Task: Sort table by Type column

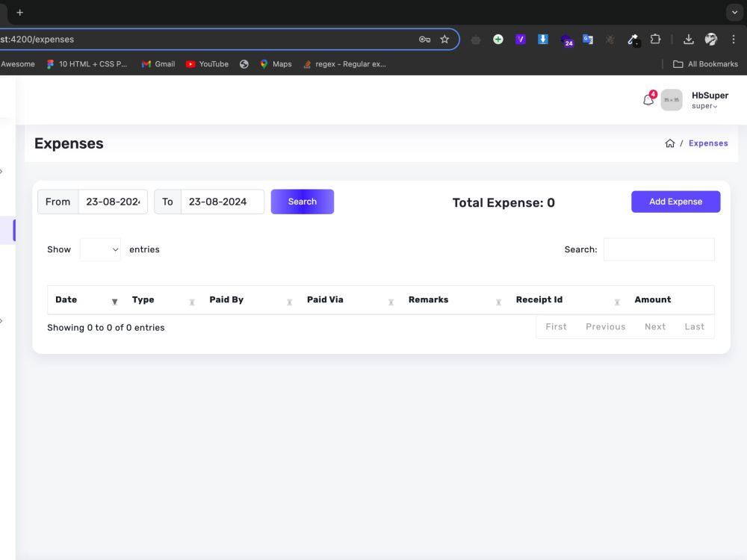Action: tap(164, 300)
